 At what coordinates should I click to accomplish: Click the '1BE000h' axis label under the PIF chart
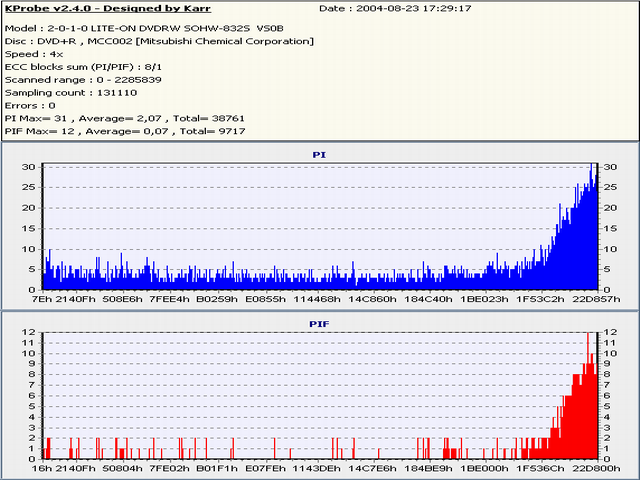pyautogui.click(x=484, y=468)
